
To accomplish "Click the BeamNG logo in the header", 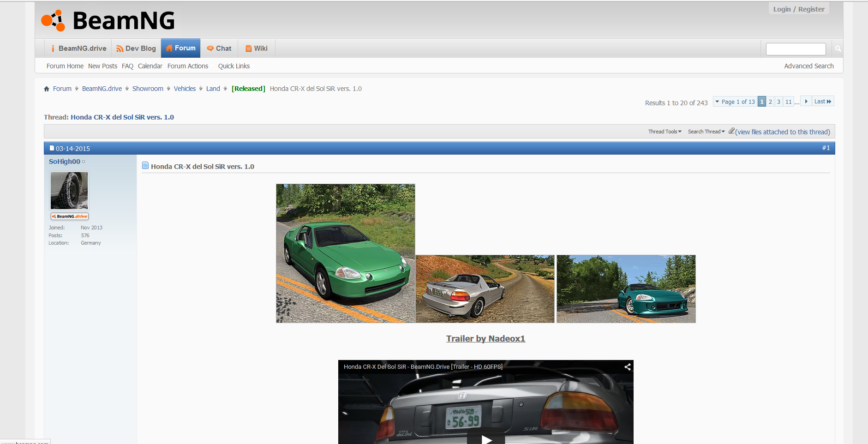I will coord(108,21).
